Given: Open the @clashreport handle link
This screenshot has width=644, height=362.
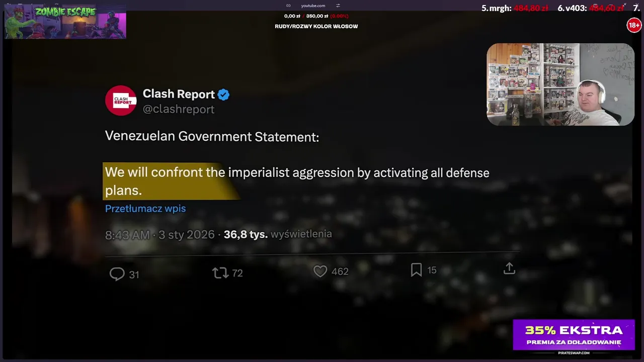Looking at the screenshot, I should click(x=179, y=109).
